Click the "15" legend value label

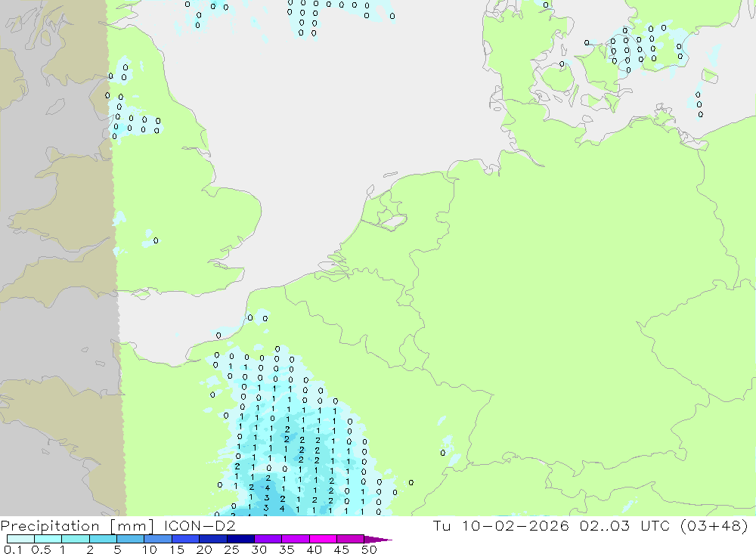177,549
